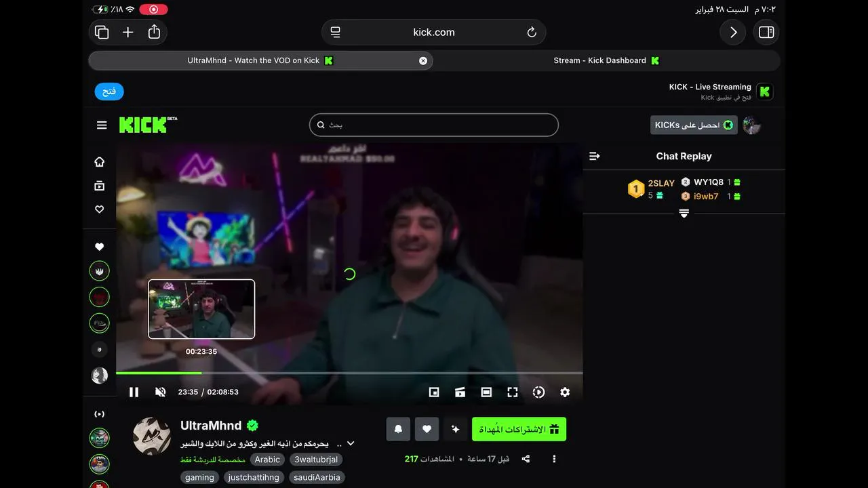Pause the video playback
The width and height of the screenshot is (868, 488).
[x=134, y=392]
